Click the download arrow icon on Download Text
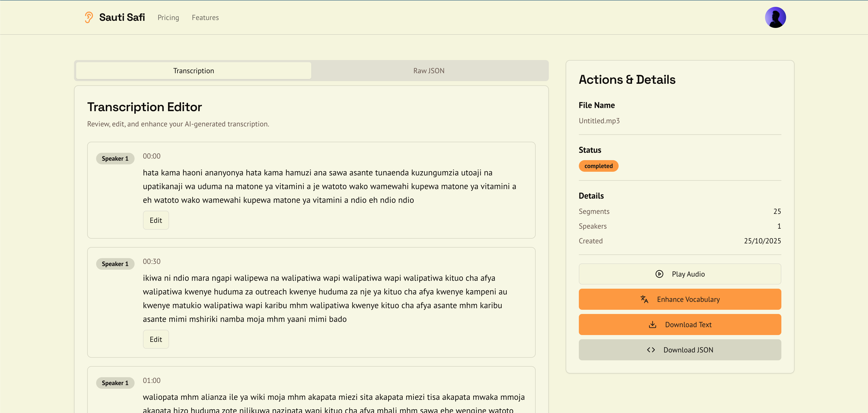868x413 pixels. click(652, 325)
